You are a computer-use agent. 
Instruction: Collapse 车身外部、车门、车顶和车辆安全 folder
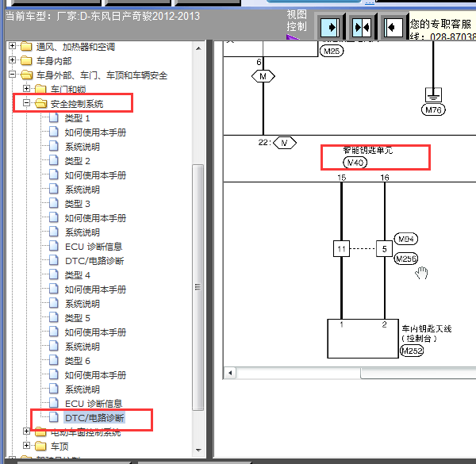pyautogui.click(x=12, y=75)
